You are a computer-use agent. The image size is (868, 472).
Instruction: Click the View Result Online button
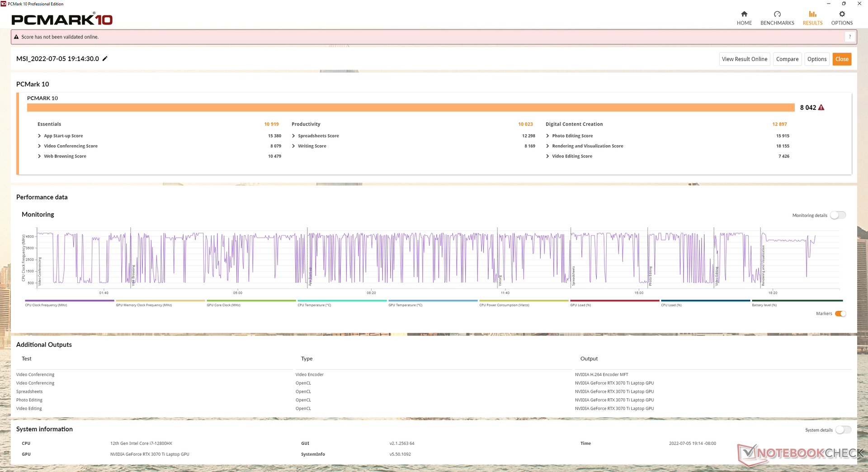tap(744, 59)
